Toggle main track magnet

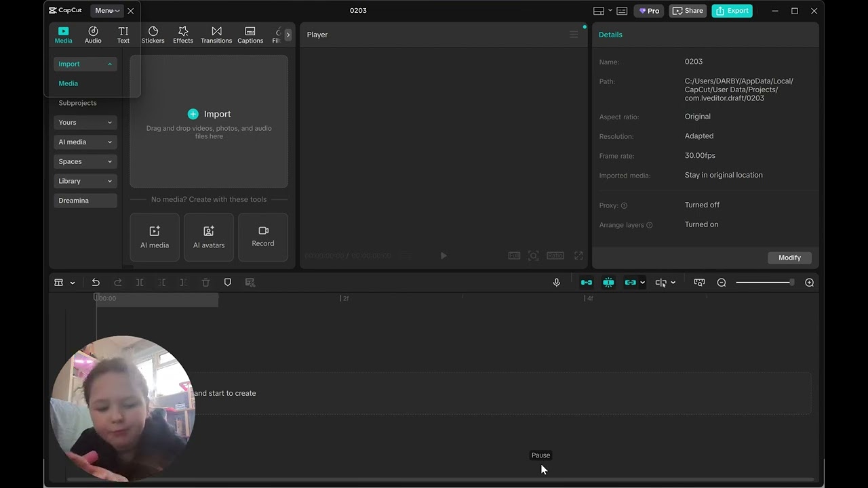coord(587,283)
